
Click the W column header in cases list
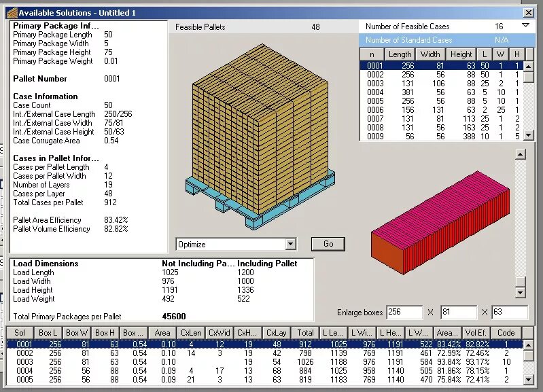pyautogui.click(x=500, y=54)
